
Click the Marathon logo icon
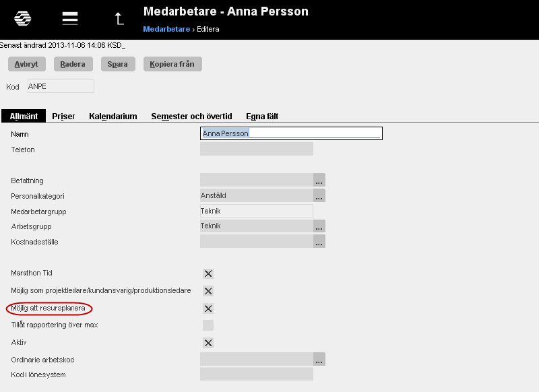click(x=23, y=18)
